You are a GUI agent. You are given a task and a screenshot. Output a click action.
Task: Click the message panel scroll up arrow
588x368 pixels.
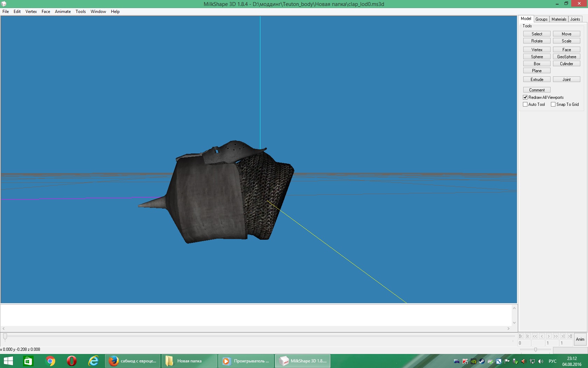[x=514, y=308]
